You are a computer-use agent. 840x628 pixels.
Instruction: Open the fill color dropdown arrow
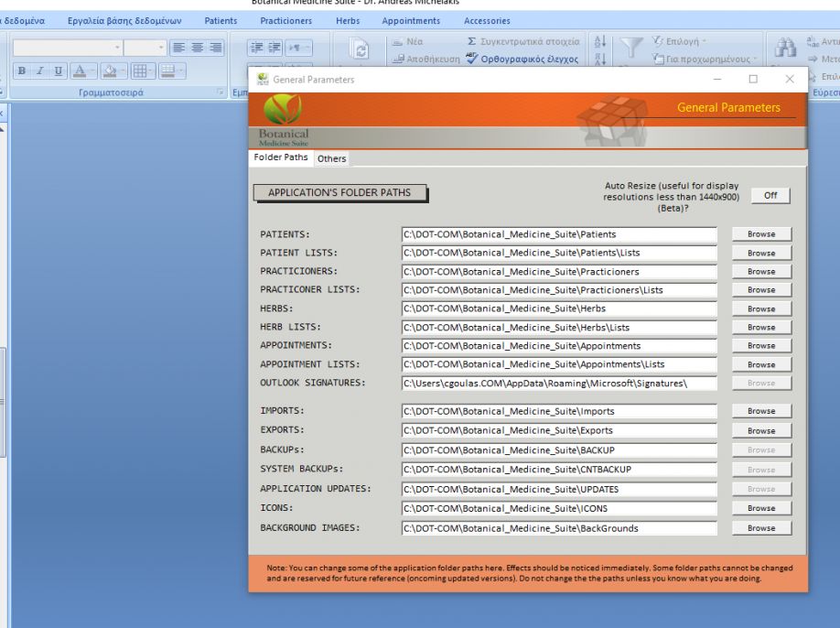124,70
